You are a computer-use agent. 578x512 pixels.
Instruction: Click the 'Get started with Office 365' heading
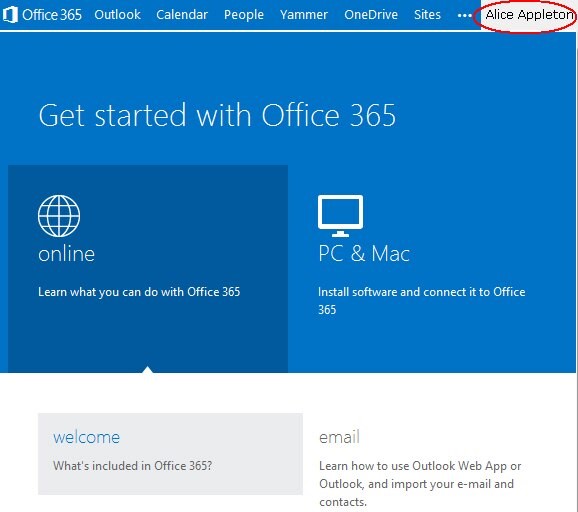(x=217, y=115)
